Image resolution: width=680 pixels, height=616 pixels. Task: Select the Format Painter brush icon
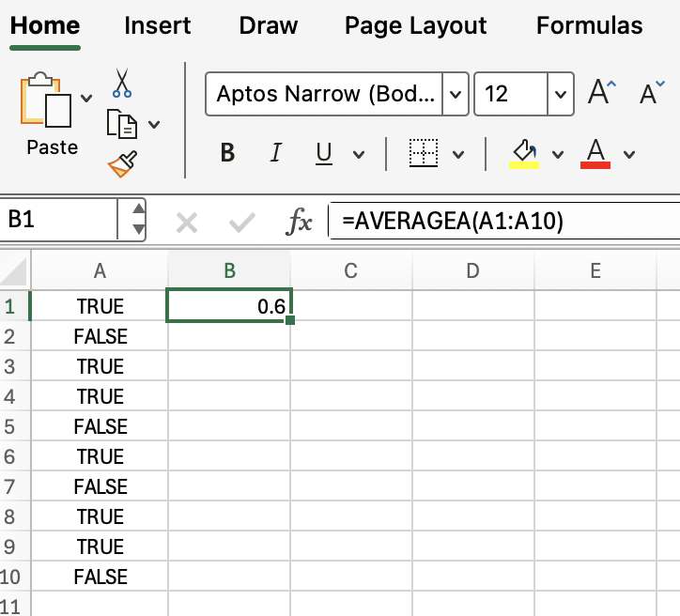pos(123,164)
